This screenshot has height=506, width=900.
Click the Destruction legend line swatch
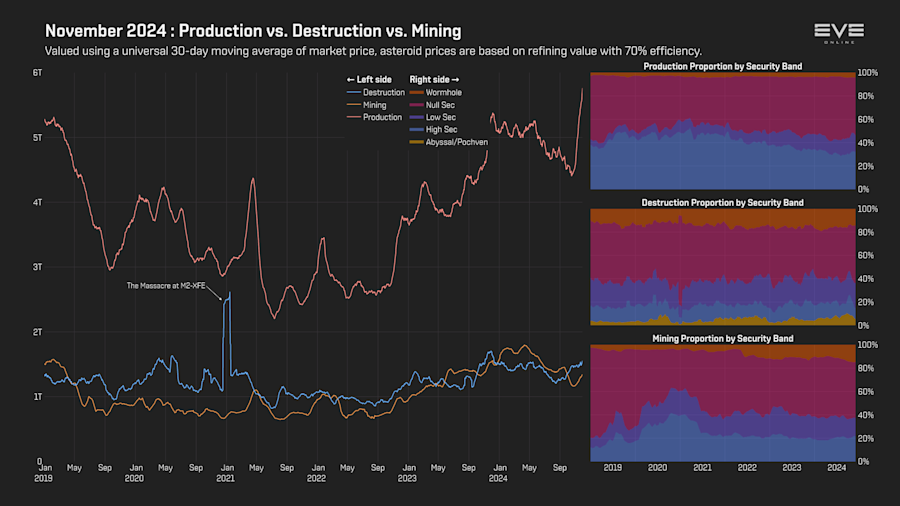tap(354, 92)
